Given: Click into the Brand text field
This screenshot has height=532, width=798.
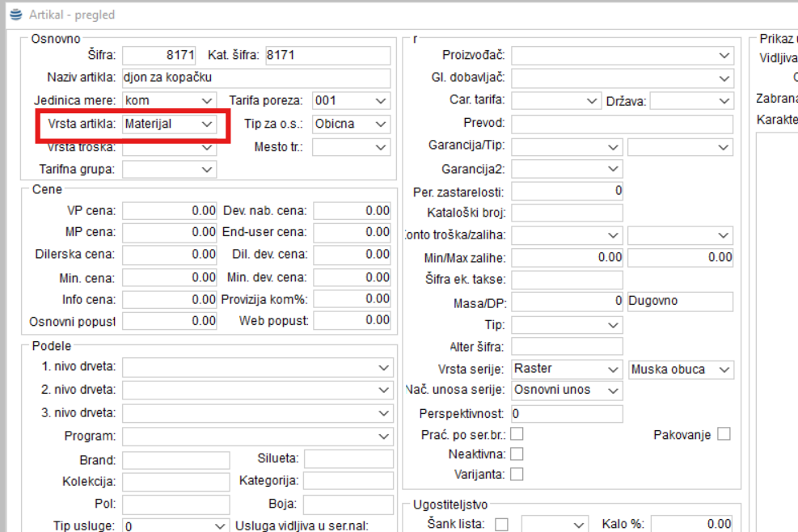Looking at the screenshot, I should click(x=170, y=460).
